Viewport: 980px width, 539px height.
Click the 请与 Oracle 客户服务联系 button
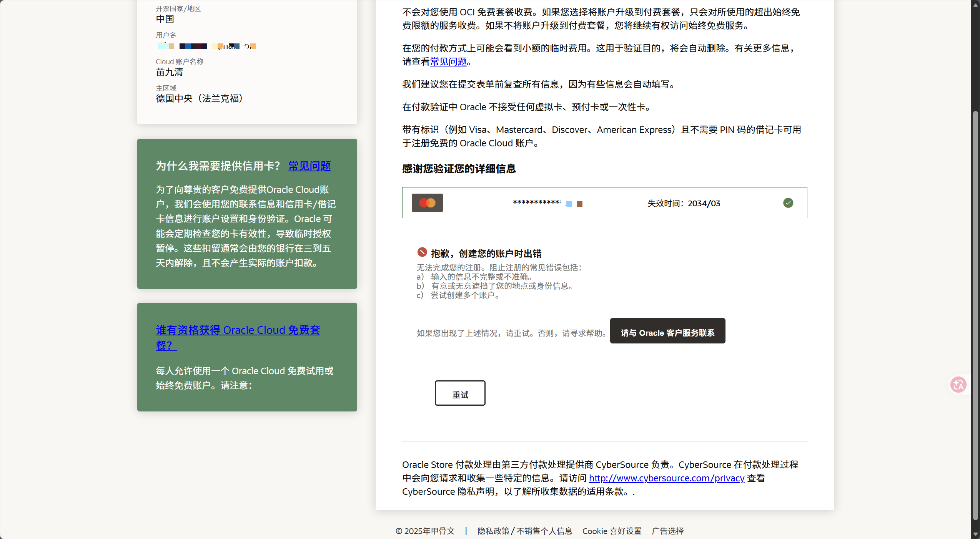pyautogui.click(x=667, y=331)
